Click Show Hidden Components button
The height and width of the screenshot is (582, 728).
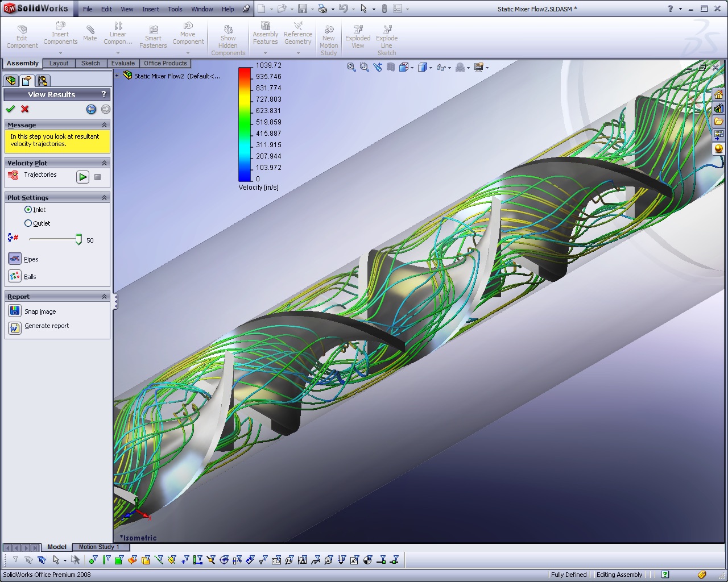tap(228, 40)
